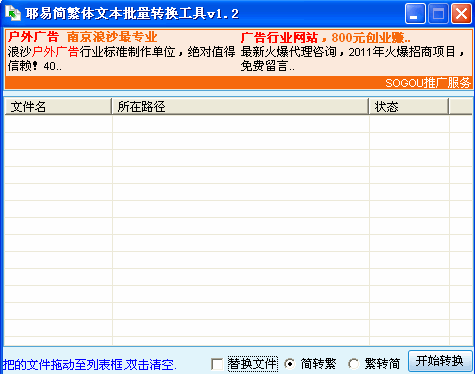This screenshot has height=374, width=475.
Task: Click the SOGOU推广服务 link
Action: 428,83
